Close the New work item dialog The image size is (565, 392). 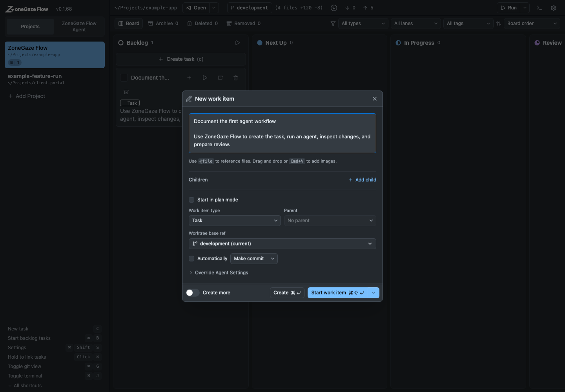coord(375,99)
